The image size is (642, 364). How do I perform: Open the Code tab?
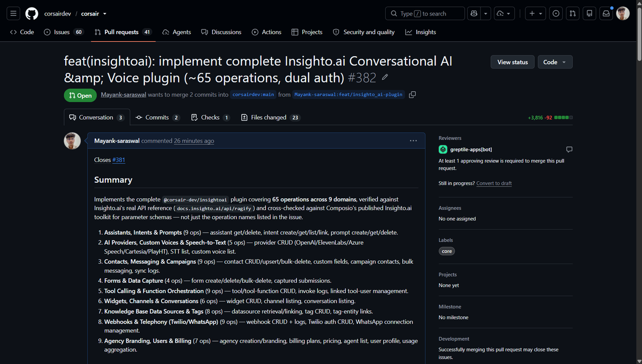22,32
